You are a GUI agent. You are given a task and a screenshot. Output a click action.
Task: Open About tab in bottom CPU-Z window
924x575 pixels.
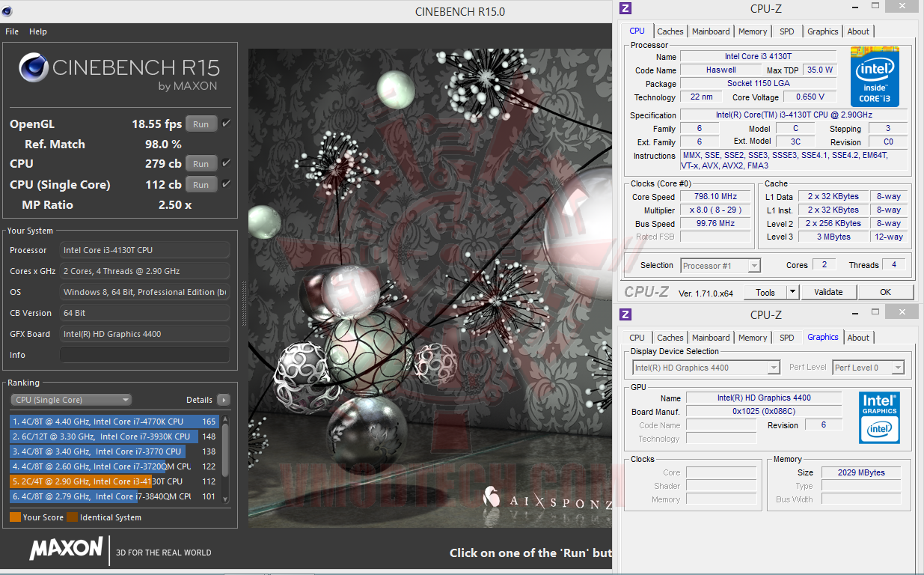pyautogui.click(x=858, y=338)
